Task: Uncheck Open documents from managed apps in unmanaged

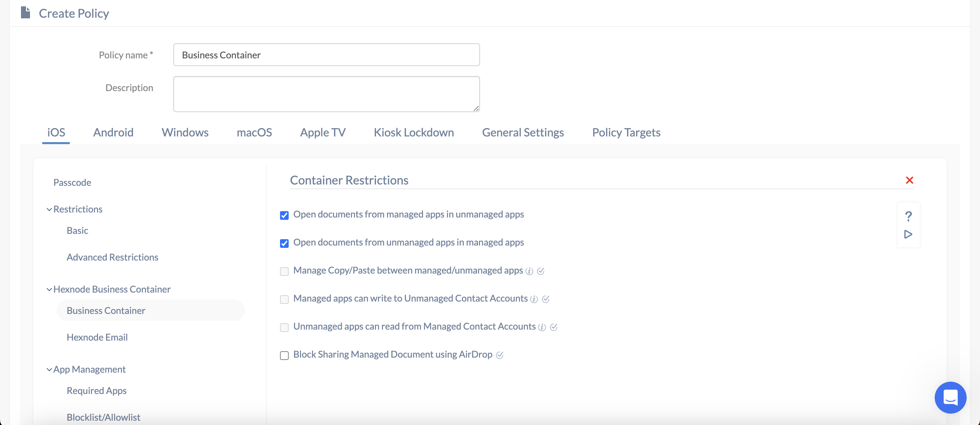Action: tap(284, 216)
